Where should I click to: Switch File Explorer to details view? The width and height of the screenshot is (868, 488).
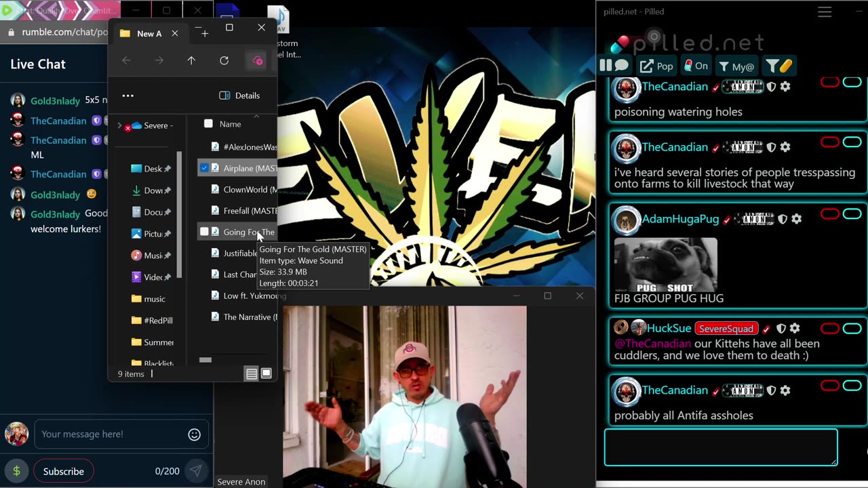click(x=251, y=373)
